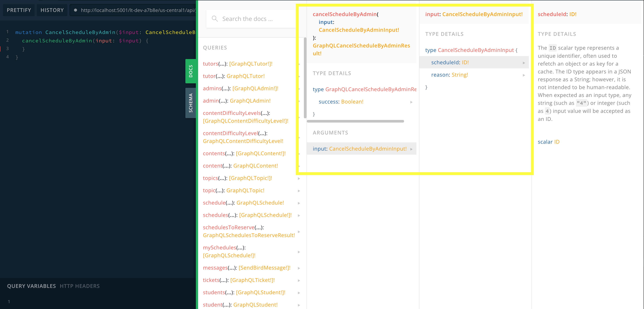The width and height of the screenshot is (644, 309).
Task: Expand the topics query arrow
Action: coord(299,178)
